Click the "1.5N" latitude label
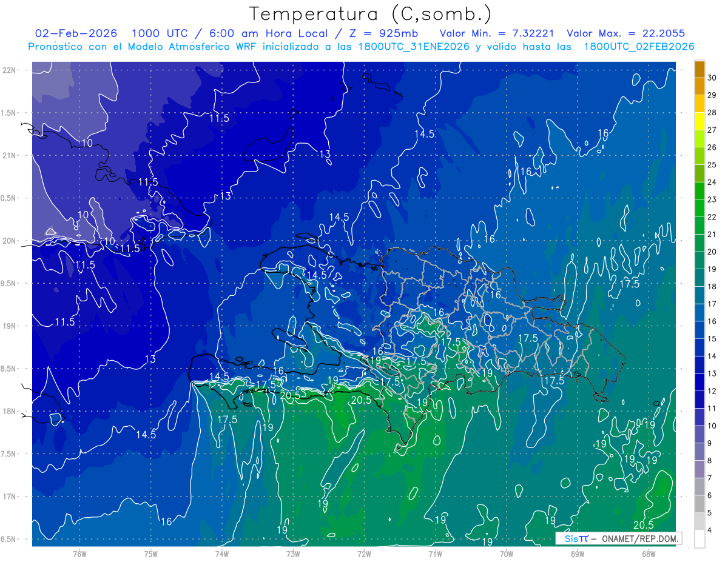Screen dimensions: 728x562 [9, 113]
